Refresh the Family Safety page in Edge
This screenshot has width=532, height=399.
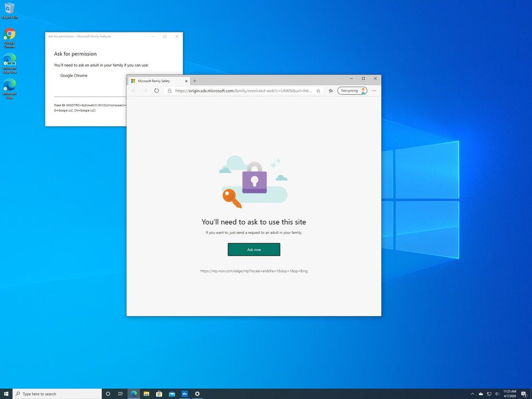click(x=156, y=90)
